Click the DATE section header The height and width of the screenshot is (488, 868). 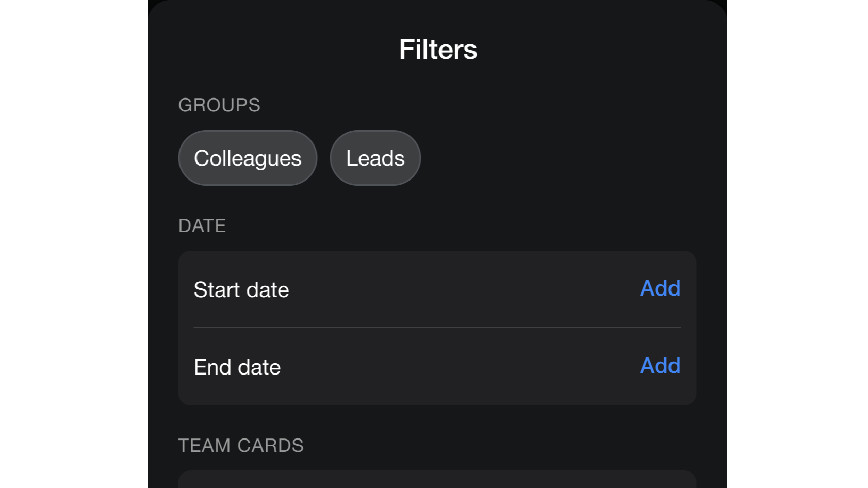point(202,226)
